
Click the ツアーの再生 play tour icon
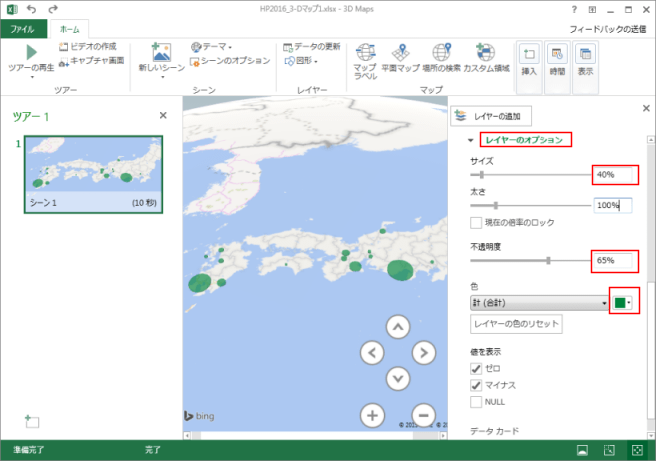(x=31, y=53)
